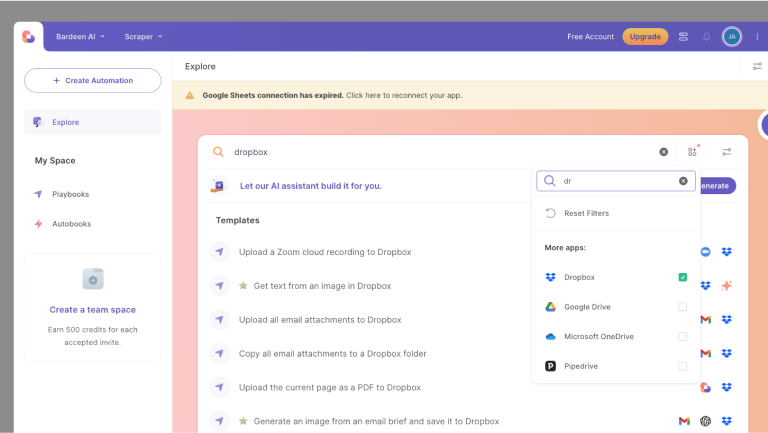Open the three-dot menu in the header
Screen dimensions: 768x433
(757, 37)
